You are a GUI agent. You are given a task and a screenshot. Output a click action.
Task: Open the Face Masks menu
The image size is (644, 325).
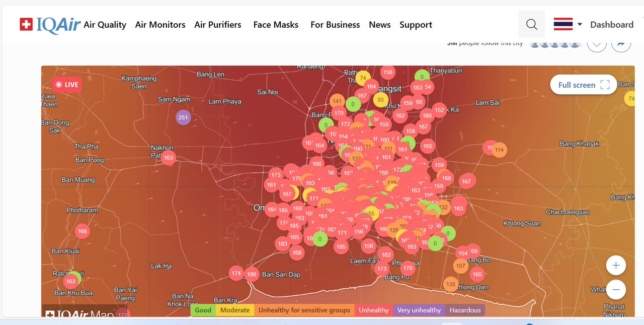coord(276,24)
